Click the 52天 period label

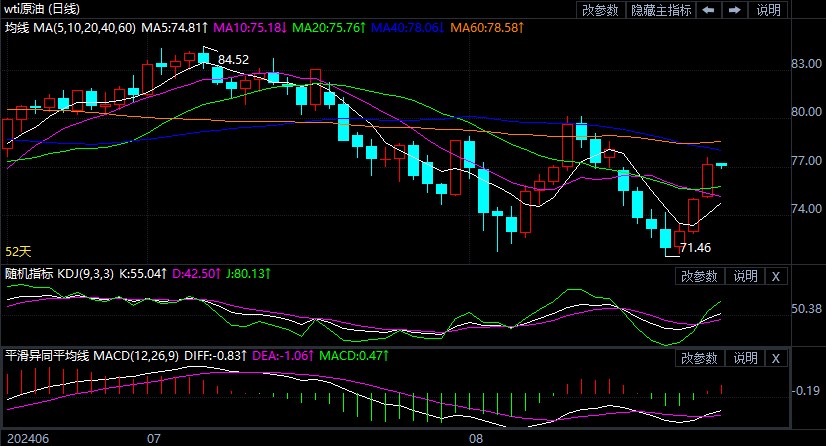click(x=18, y=252)
